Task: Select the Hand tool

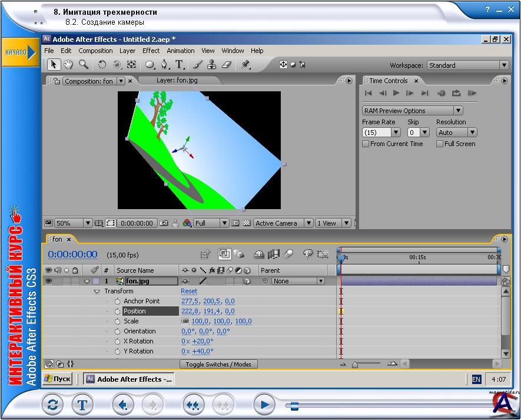Action: point(68,65)
